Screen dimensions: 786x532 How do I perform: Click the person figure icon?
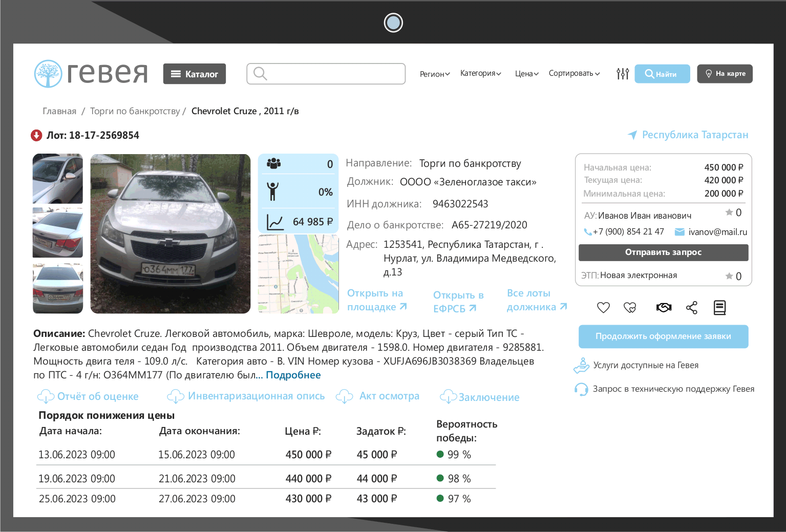click(x=273, y=191)
